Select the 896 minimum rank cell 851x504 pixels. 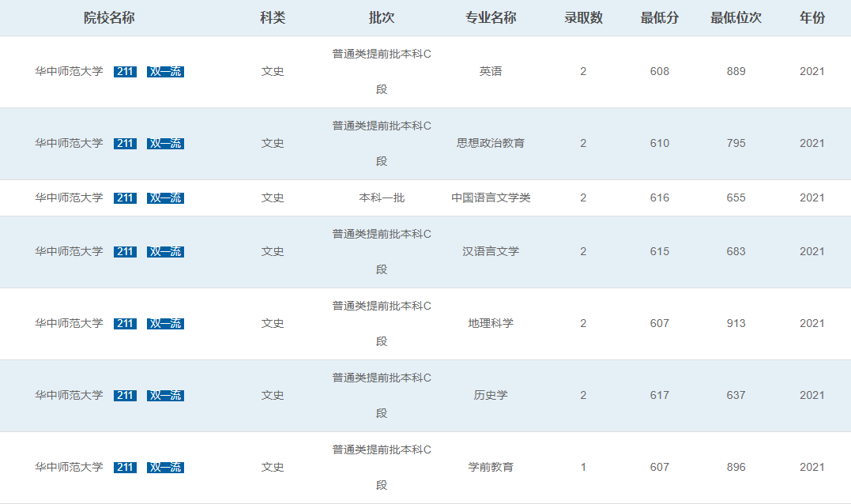pos(736,467)
